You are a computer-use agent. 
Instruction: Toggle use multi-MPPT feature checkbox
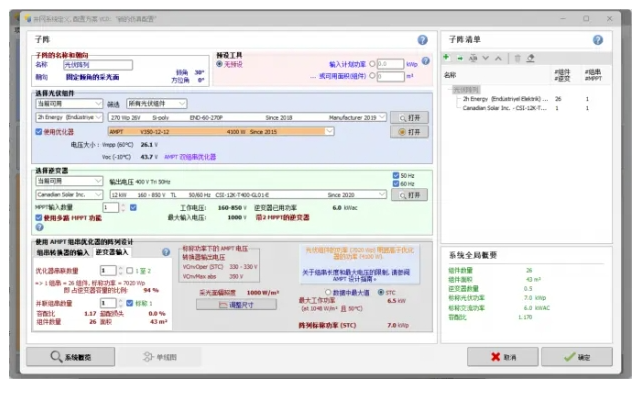click(39, 217)
